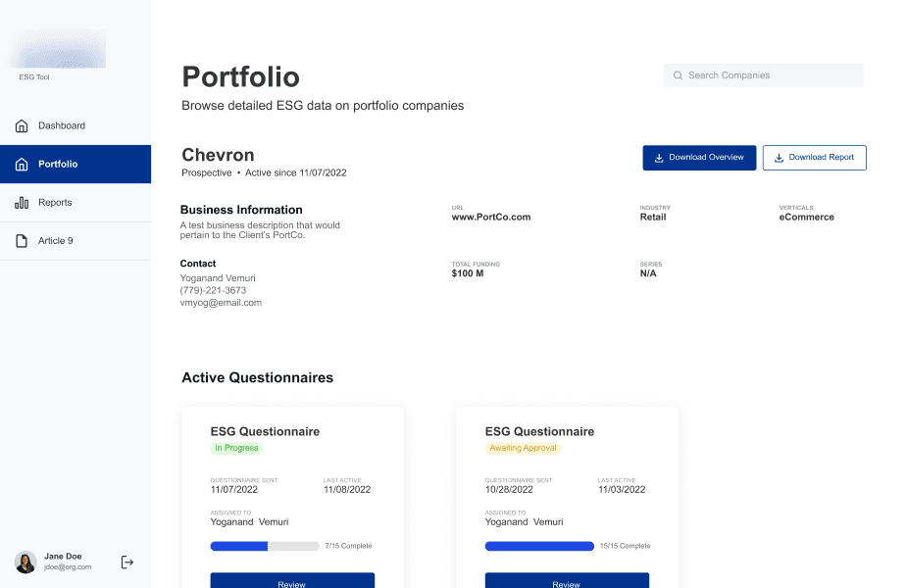Click the 15/15 Complete label

[x=625, y=546]
